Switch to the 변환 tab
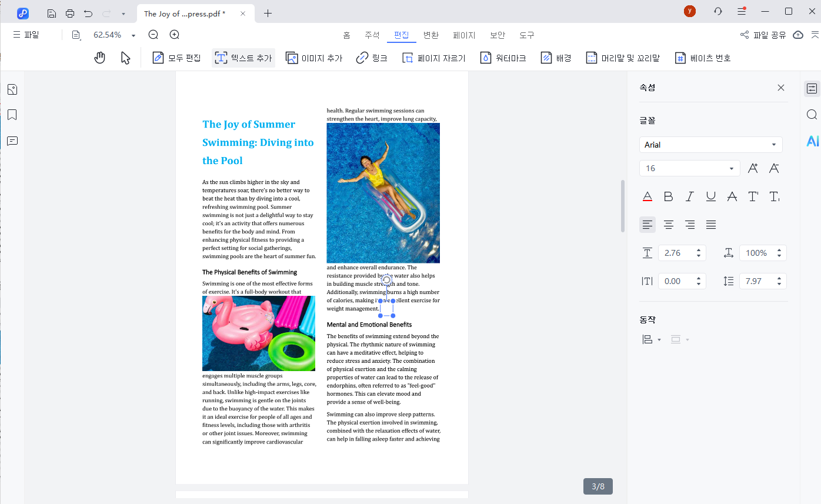 [x=431, y=35]
